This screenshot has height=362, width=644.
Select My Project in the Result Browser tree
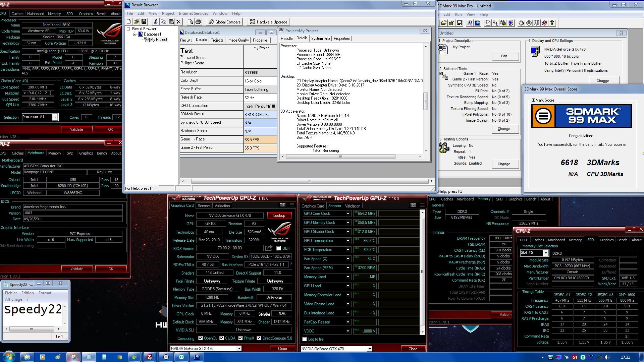point(159,40)
